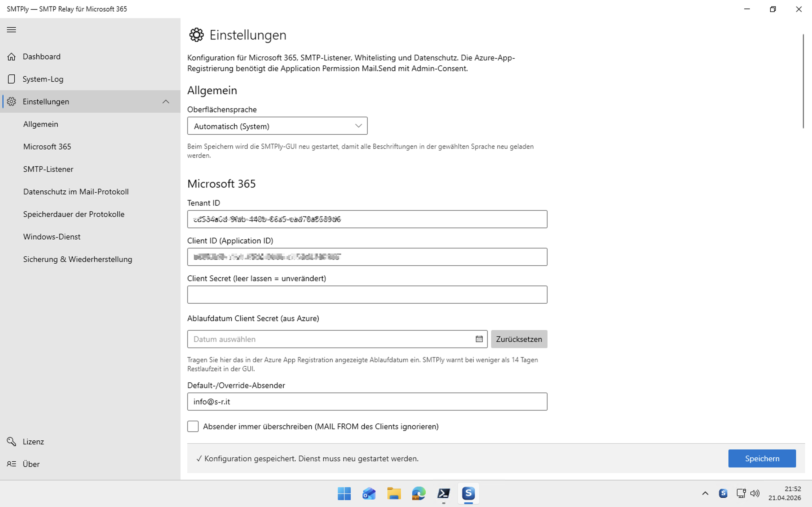The width and height of the screenshot is (812, 507).
Task: Expand hidden tray icons with the chevron
Action: (706, 493)
